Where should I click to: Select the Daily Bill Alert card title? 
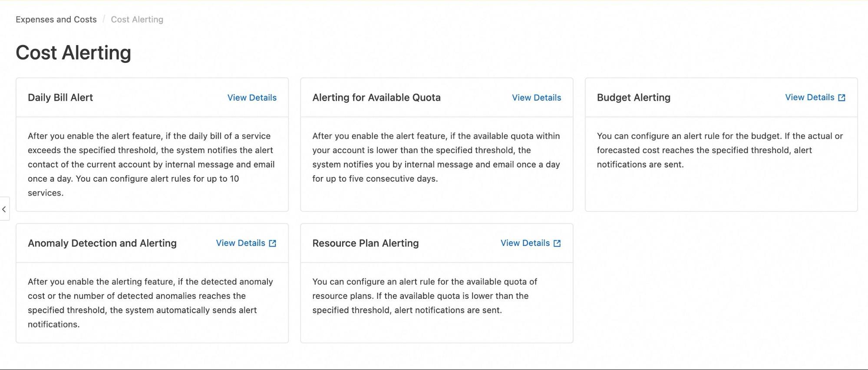point(60,98)
